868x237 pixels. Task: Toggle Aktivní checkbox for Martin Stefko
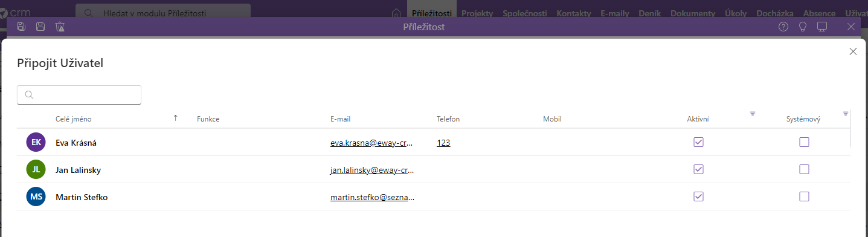(x=699, y=196)
